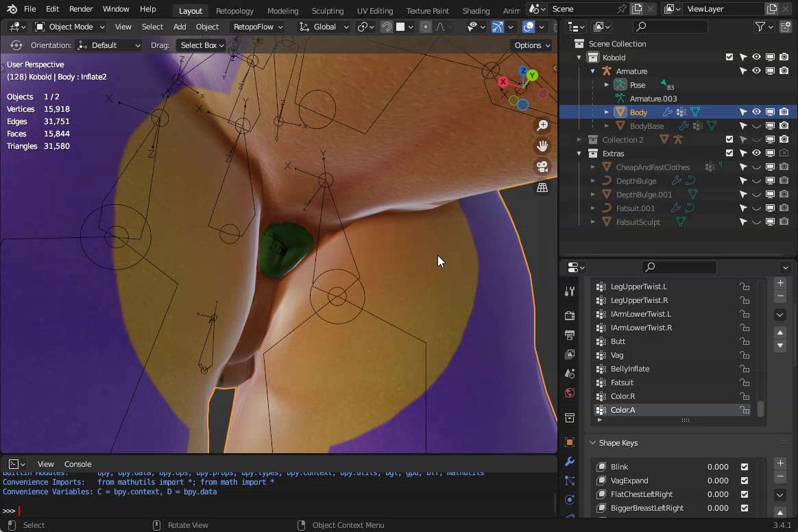Open the transform pivot point menu

point(366,27)
